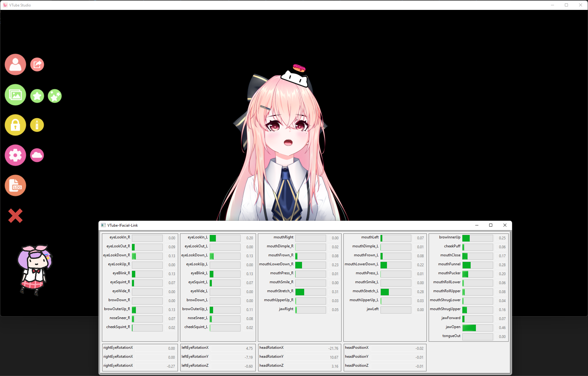
Task: Click the headRotationY value field
Action: (x=313, y=357)
